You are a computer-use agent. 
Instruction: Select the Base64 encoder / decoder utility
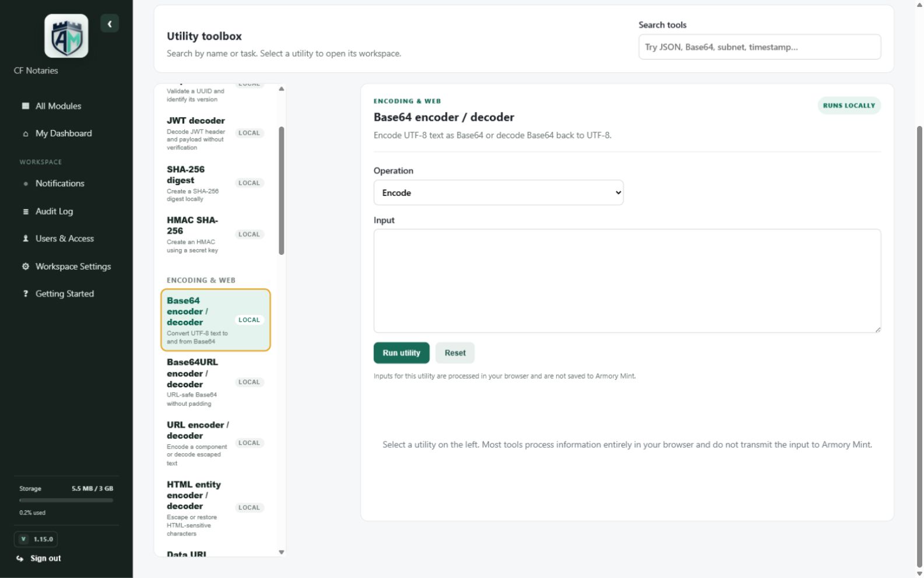[216, 320]
